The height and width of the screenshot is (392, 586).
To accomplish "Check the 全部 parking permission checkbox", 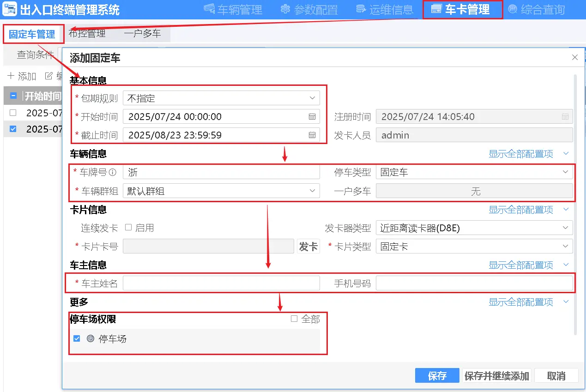I will click(294, 319).
